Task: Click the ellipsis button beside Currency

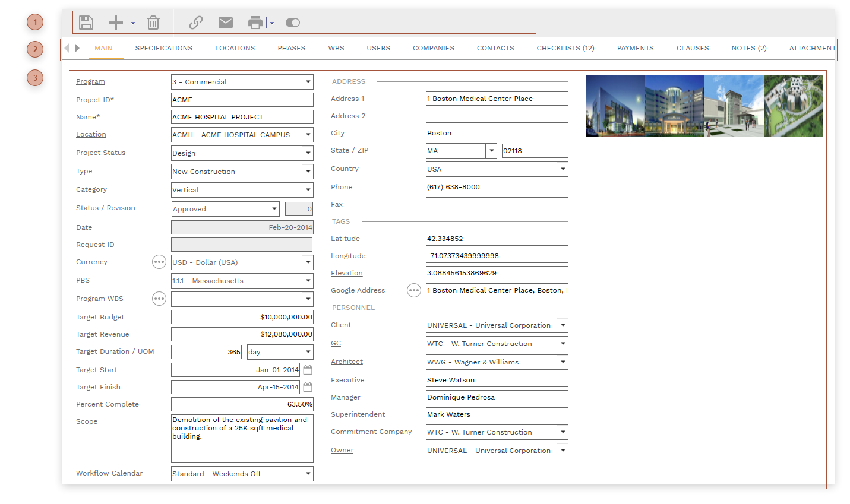Action: 159,262
